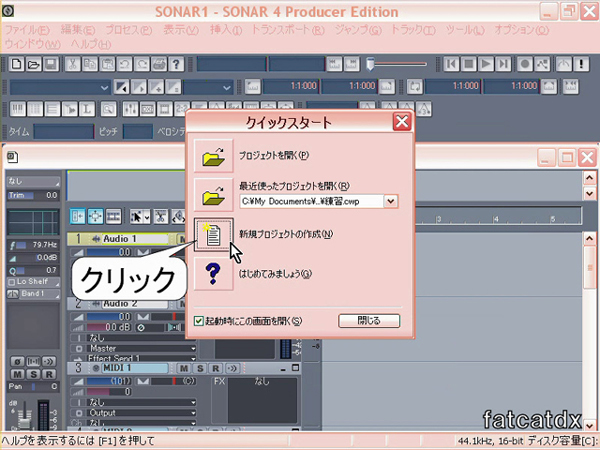Open the 編集(E) menu
Viewport: 600px width, 450px height.
[x=78, y=30]
